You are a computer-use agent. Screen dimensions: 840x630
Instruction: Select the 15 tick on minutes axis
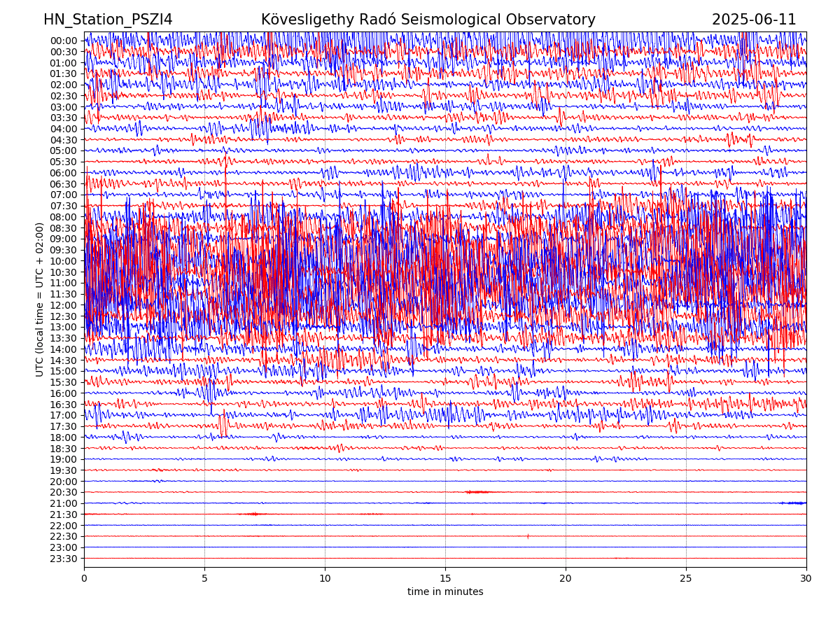445,579
